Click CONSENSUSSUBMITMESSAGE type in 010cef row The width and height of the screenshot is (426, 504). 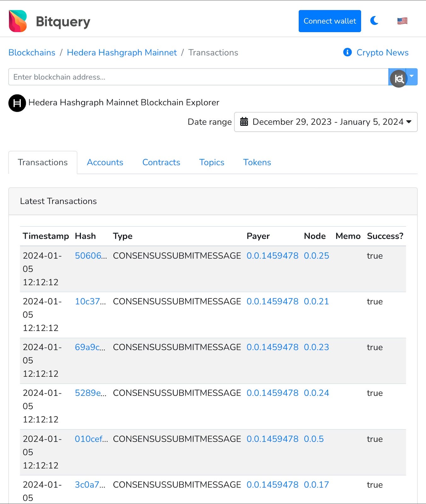177,439
